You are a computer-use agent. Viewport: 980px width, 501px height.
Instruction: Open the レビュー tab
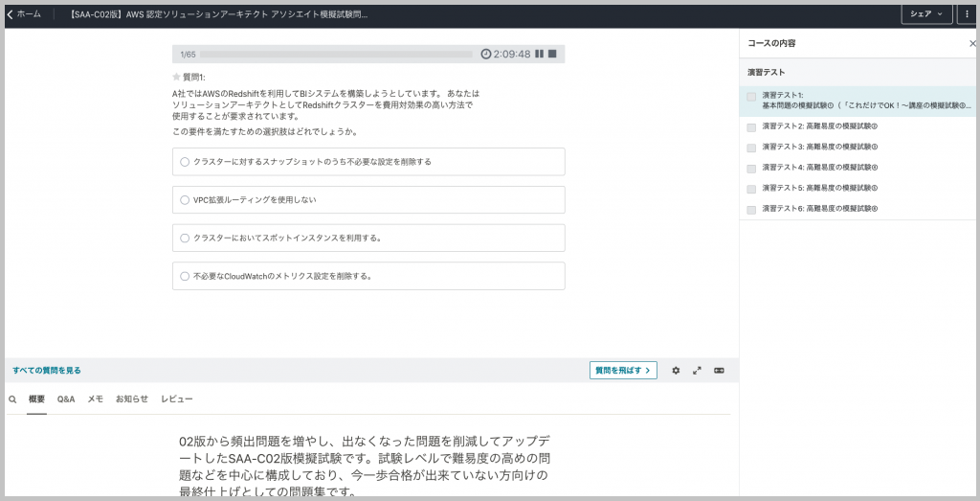176,399
